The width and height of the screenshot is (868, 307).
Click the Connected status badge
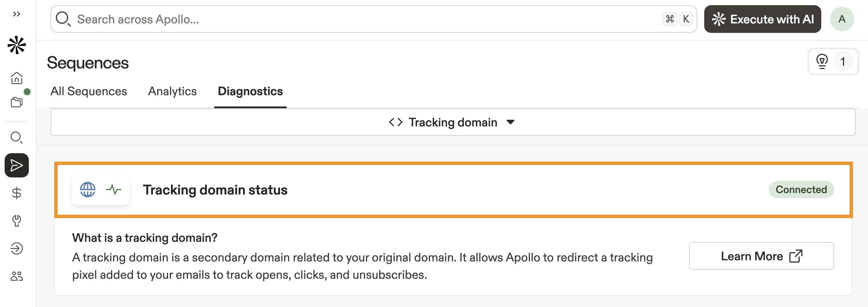pyautogui.click(x=801, y=190)
